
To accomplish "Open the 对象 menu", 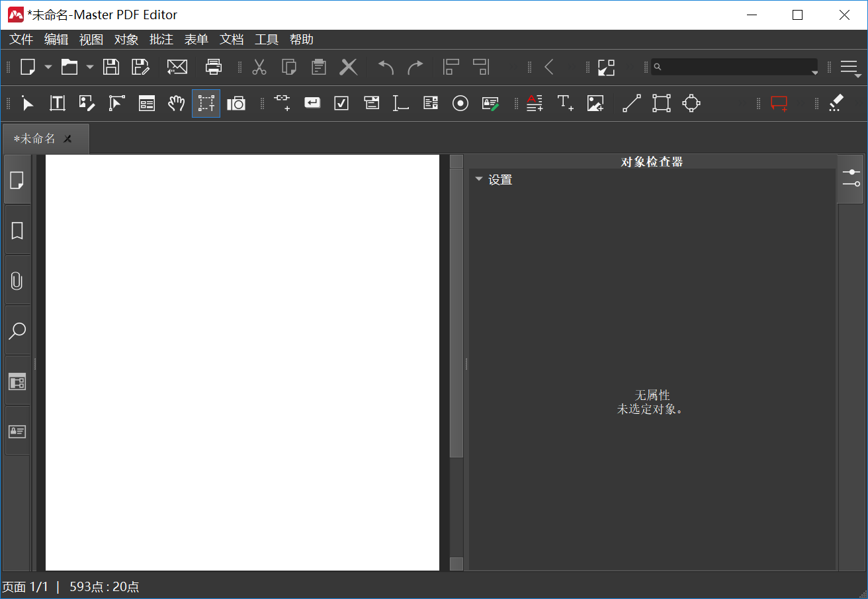I will click(x=126, y=40).
